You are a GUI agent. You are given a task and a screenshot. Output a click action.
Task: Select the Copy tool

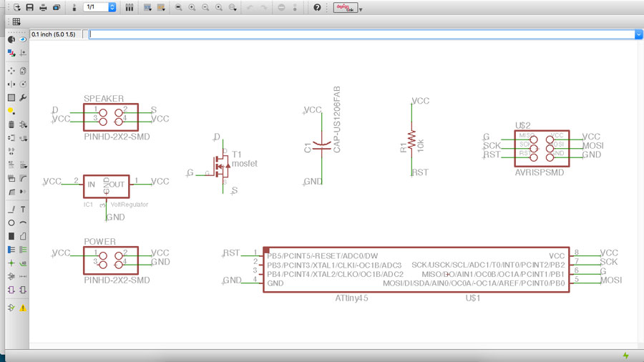pos(23,71)
